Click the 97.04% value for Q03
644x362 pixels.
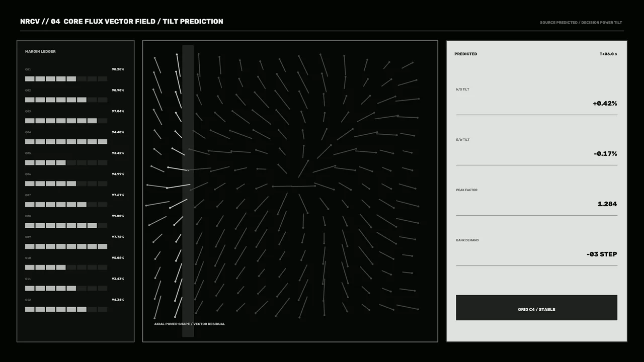[x=118, y=111]
